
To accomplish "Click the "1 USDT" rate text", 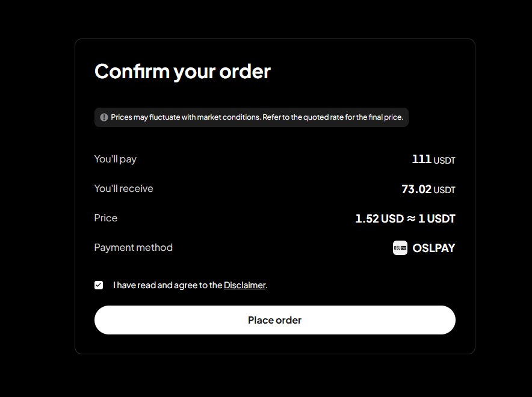I will (x=437, y=219).
